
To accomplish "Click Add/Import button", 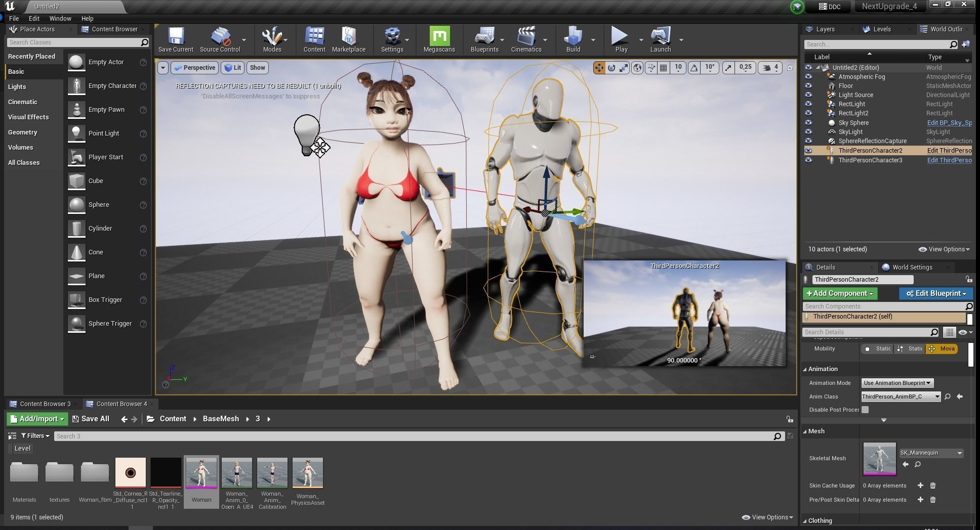I will point(37,419).
